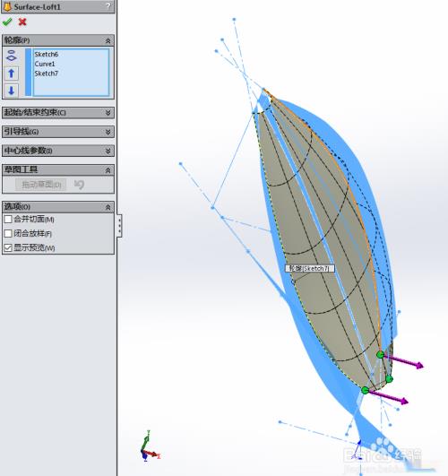Move selected profile up with arrow
This screenshot has width=448, height=476.
pyautogui.click(x=12, y=74)
